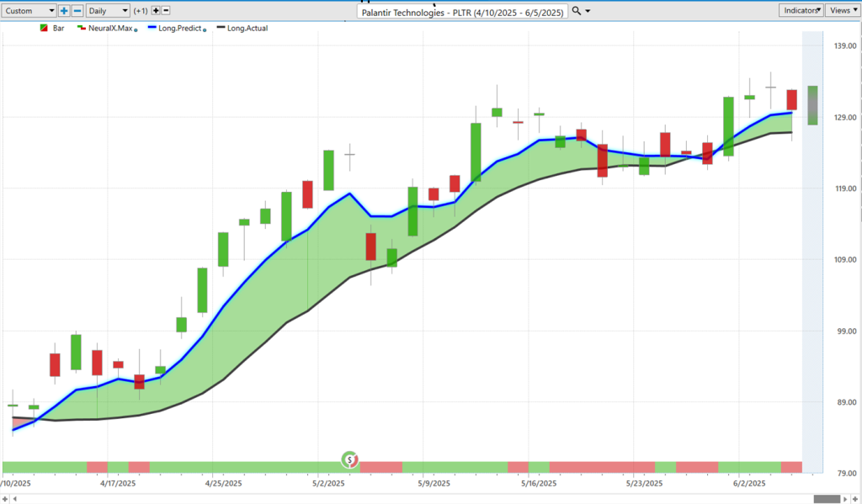Select the Long.Actual legend label
The width and height of the screenshot is (862, 504).
coord(247,28)
